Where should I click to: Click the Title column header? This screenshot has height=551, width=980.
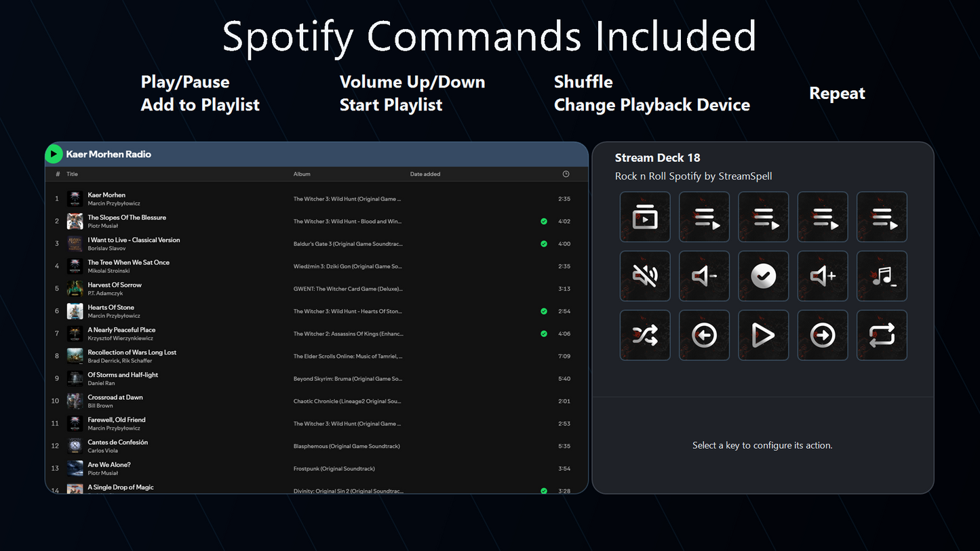tap(72, 174)
